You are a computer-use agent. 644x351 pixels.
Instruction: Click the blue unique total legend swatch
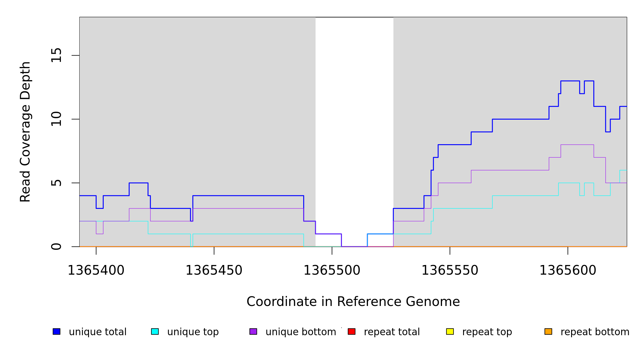pyautogui.click(x=56, y=331)
